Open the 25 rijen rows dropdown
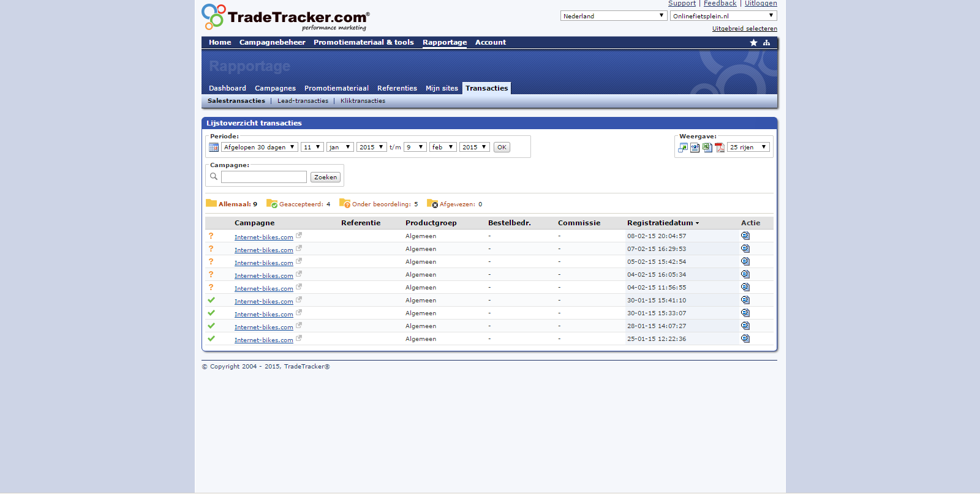The width and height of the screenshot is (980, 494). coord(748,148)
